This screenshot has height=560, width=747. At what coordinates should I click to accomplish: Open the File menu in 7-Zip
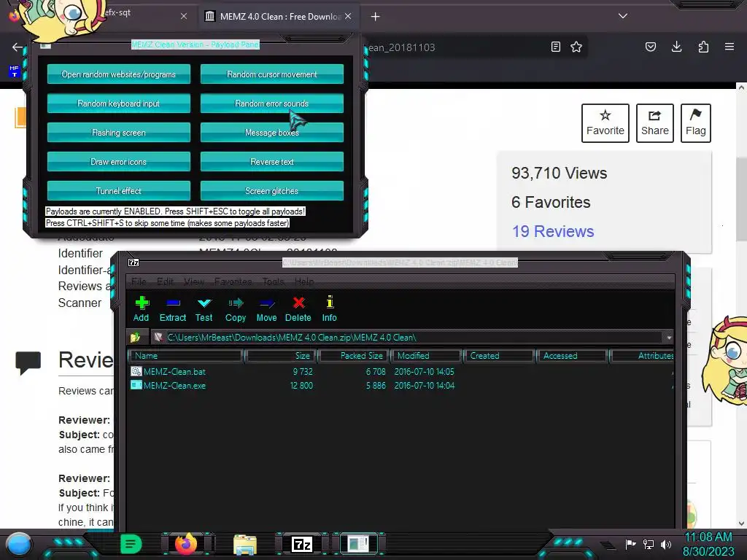[139, 281]
